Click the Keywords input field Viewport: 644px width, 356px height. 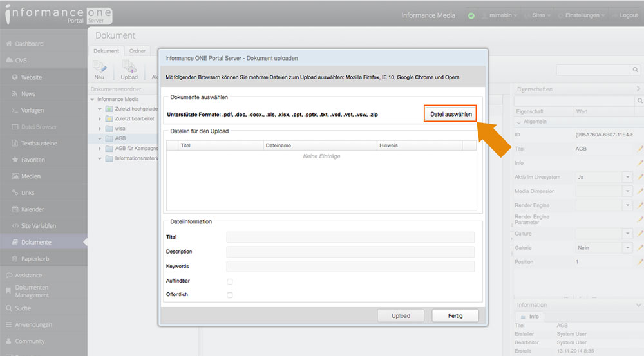[x=350, y=267]
